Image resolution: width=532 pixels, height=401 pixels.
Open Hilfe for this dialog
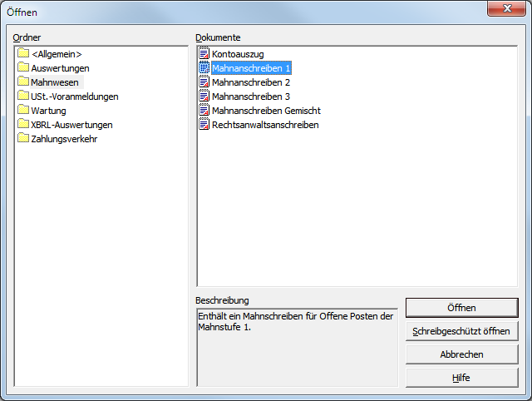tap(462, 378)
